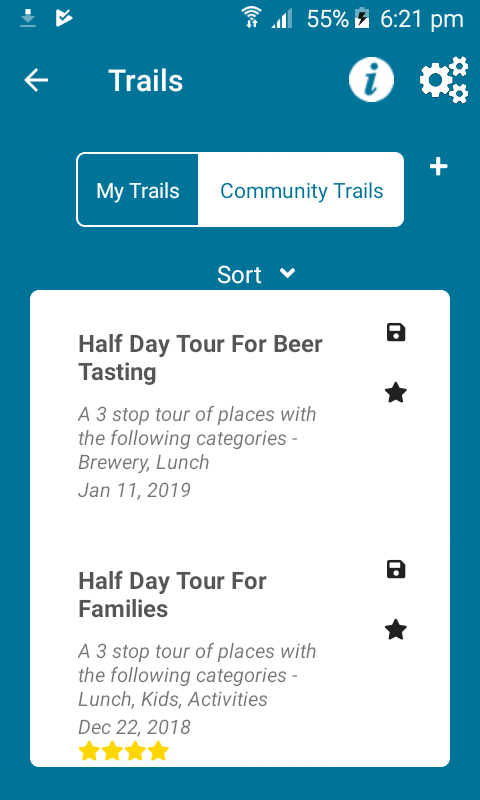The image size is (480, 800).
Task: Open Half Day Tour For Families
Action: click(172, 595)
